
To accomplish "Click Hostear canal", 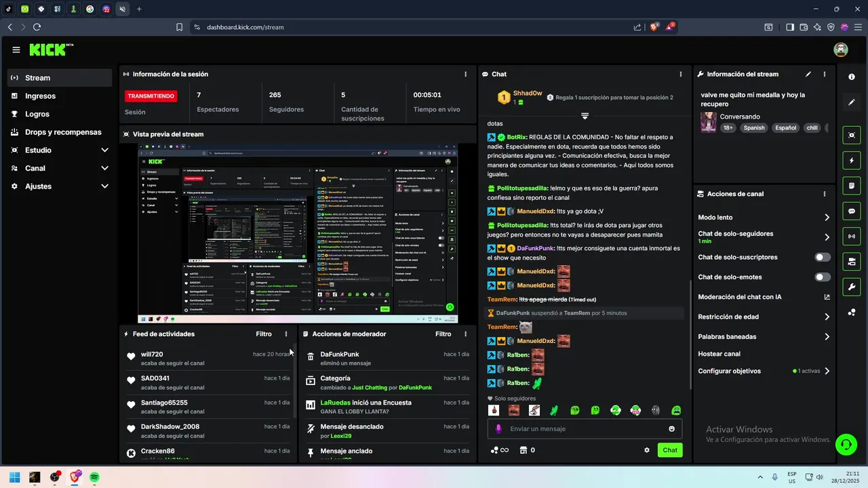I will (x=719, y=354).
